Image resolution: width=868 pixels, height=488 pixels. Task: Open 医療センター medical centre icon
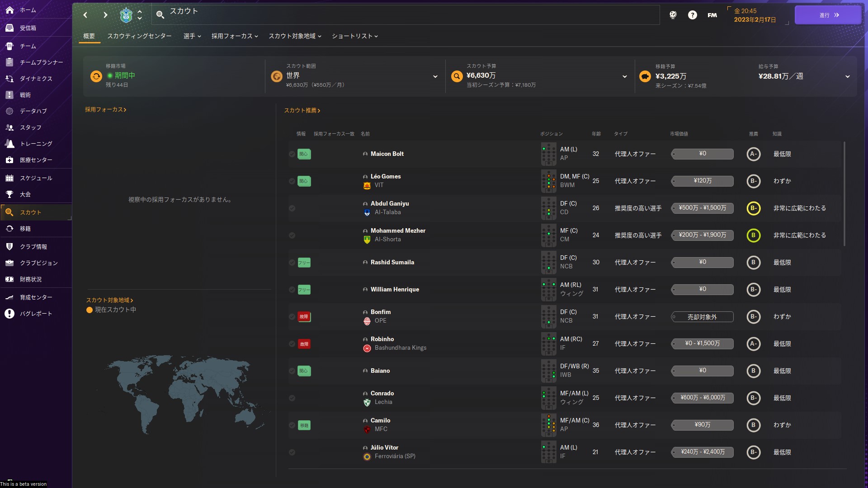[9, 160]
